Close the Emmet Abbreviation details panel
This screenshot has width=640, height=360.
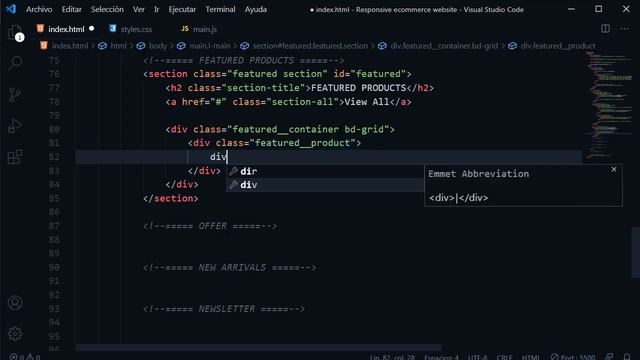pos(614,169)
